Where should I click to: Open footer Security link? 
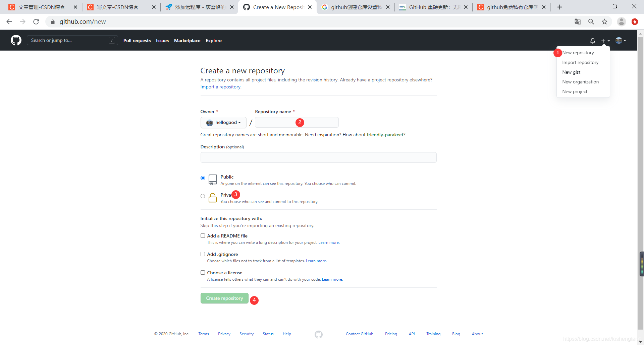coord(247,334)
